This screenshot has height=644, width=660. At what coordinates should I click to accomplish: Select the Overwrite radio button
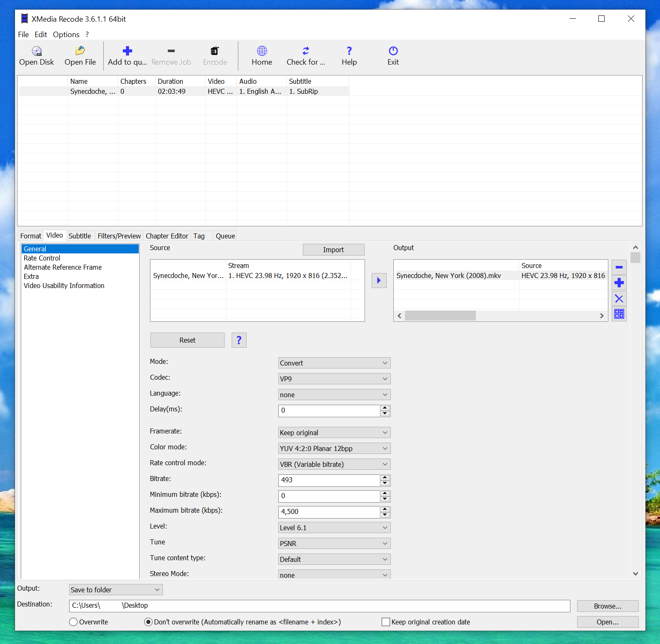click(x=74, y=622)
